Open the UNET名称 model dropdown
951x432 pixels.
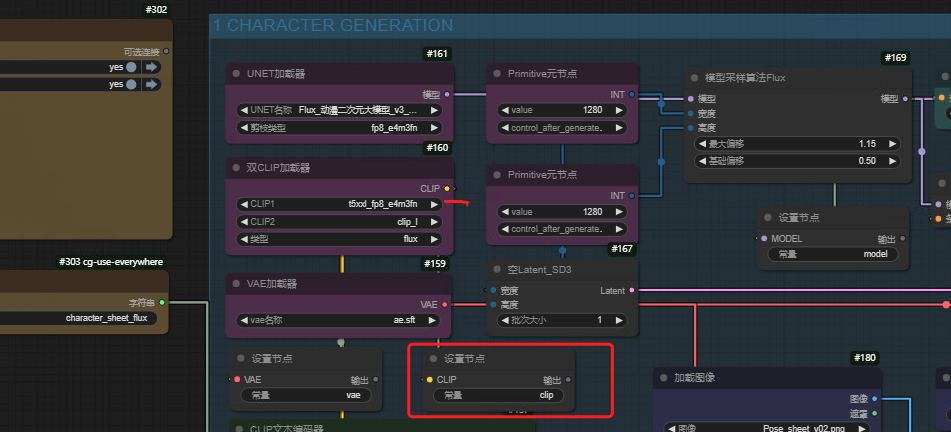coord(339,110)
